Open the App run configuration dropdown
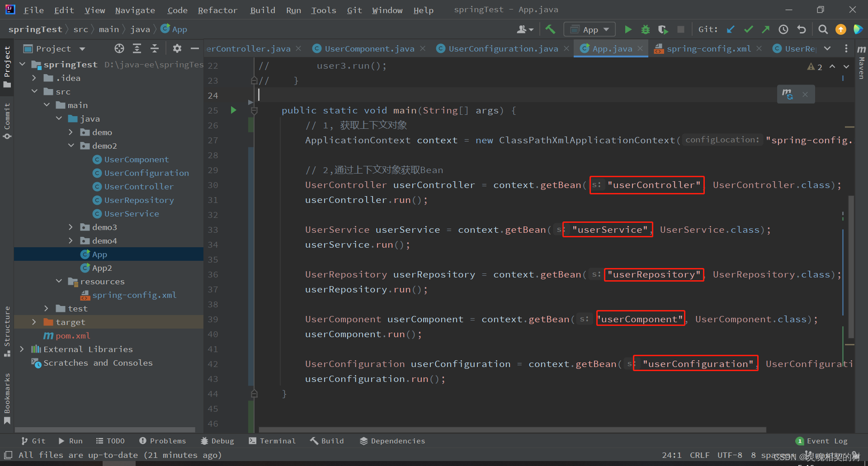The image size is (868, 466). 590,29
